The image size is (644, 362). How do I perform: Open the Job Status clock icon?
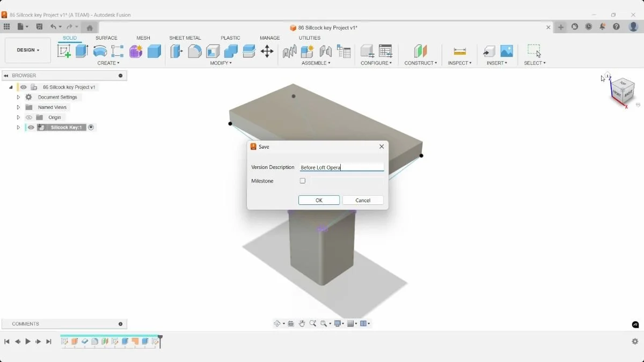tap(589, 27)
